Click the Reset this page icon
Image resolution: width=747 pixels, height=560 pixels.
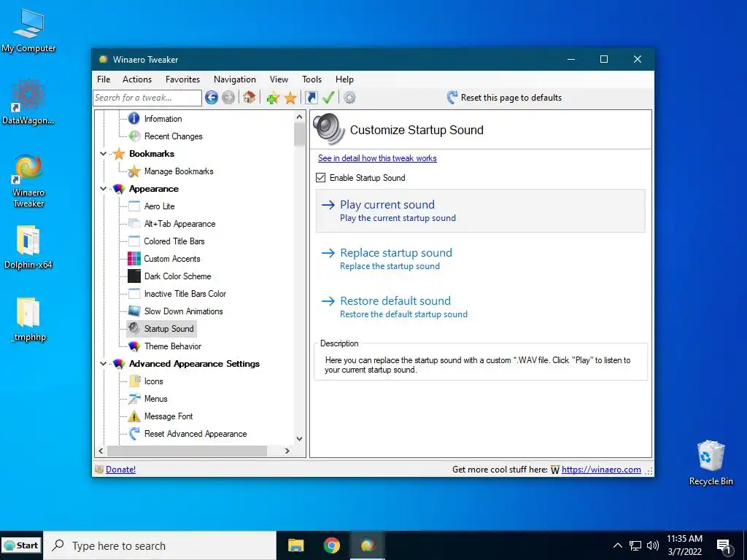(x=452, y=98)
